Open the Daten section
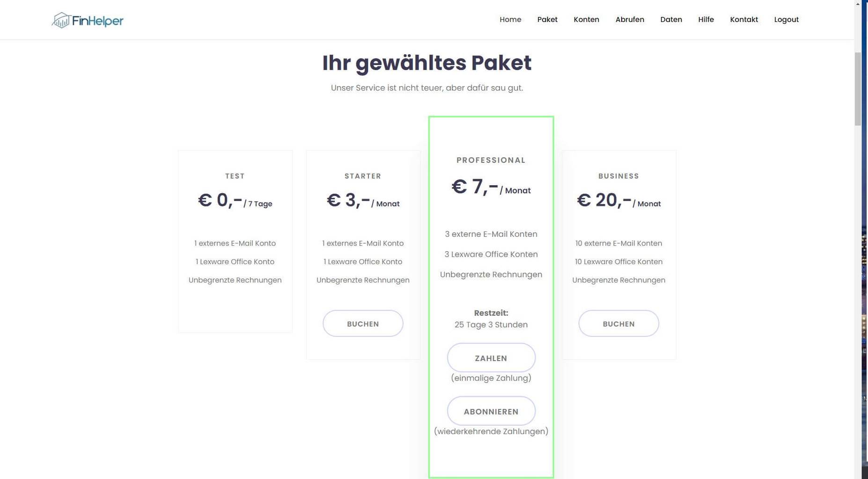This screenshot has height=479, width=868. 671,20
